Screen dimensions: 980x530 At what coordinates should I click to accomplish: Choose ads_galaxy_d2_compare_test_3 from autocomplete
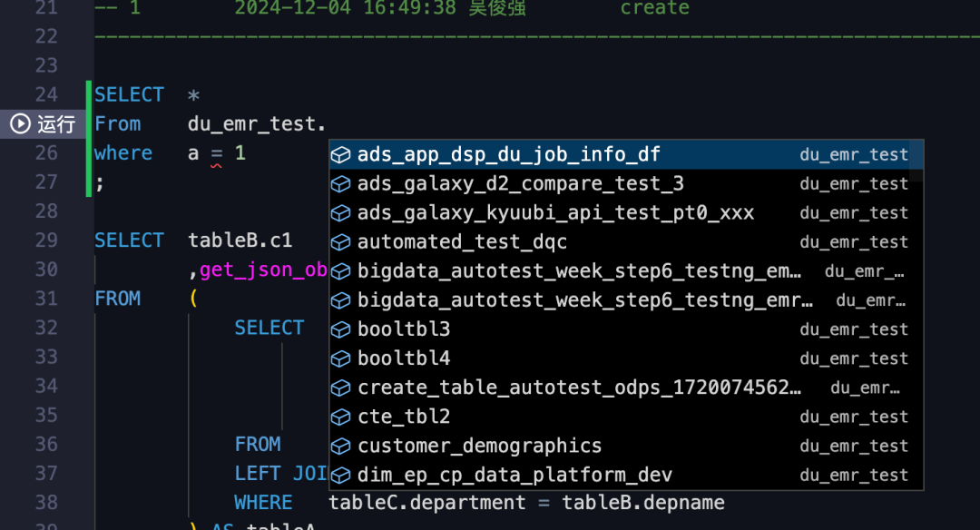pyautogui.click(x=520, y=184)
